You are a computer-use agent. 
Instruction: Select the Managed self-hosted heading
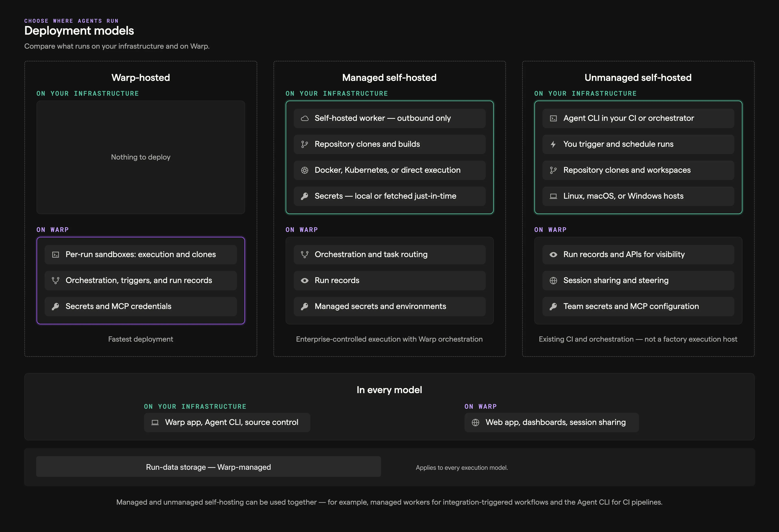(389, 77)
